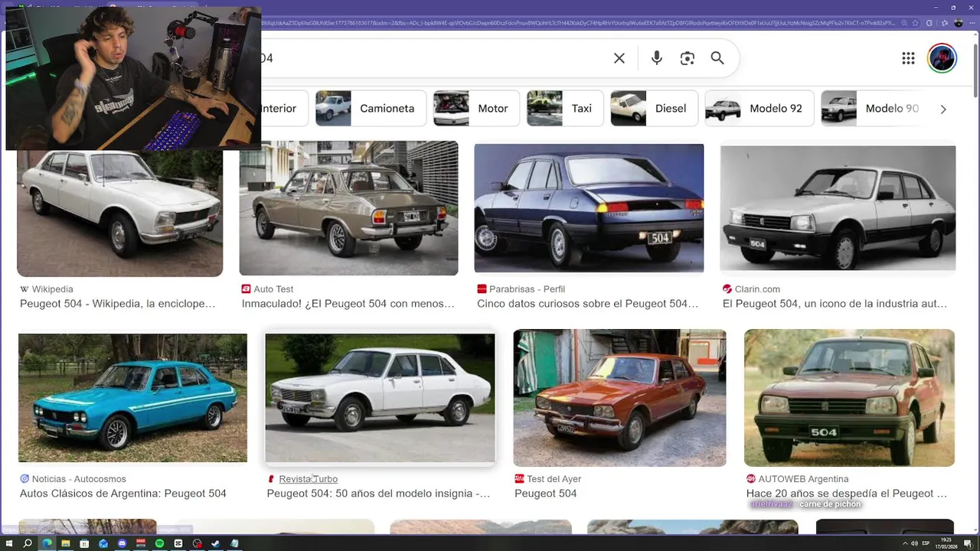This screenshot has width=980, height=551.
Task: Open Google Lens image search icon
Action: click(687, 58)
